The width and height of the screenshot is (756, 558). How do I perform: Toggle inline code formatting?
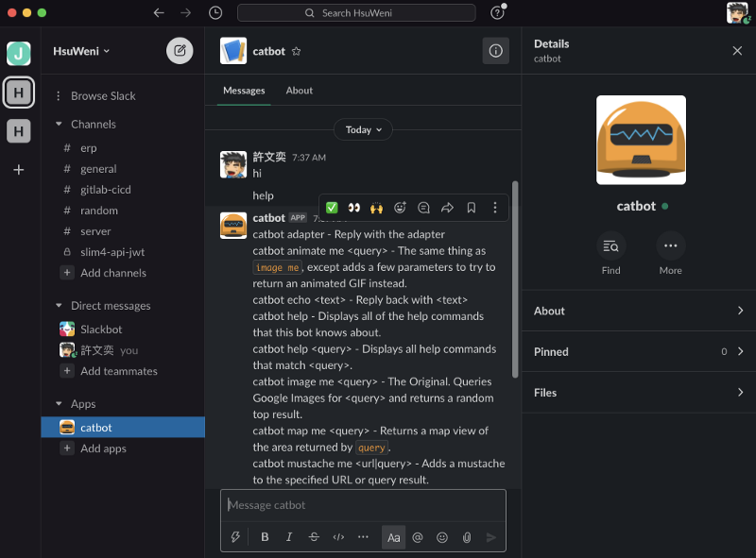click(x=338, y=537)
